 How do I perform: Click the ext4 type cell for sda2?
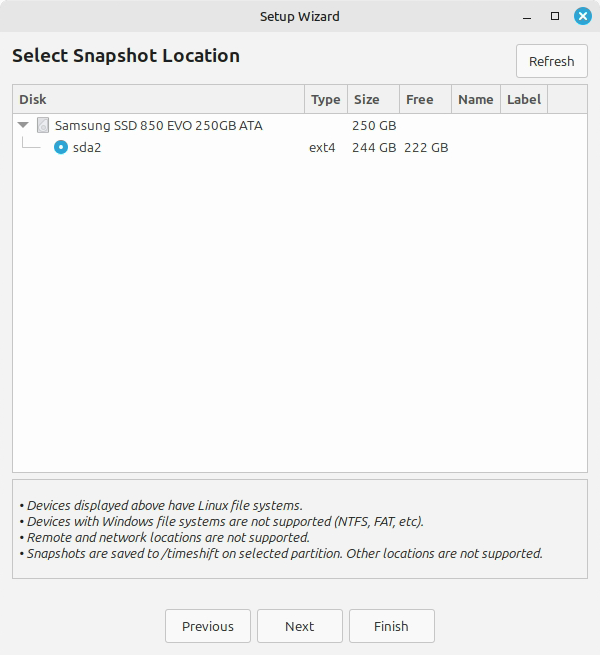coord(324,148)
